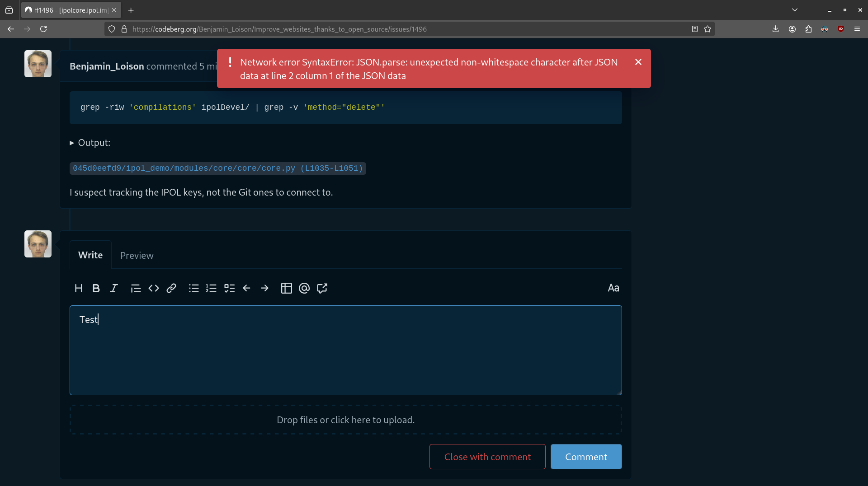
Task: Toggle bold formatting in editor toolbar
Action: tap(96, 288)
